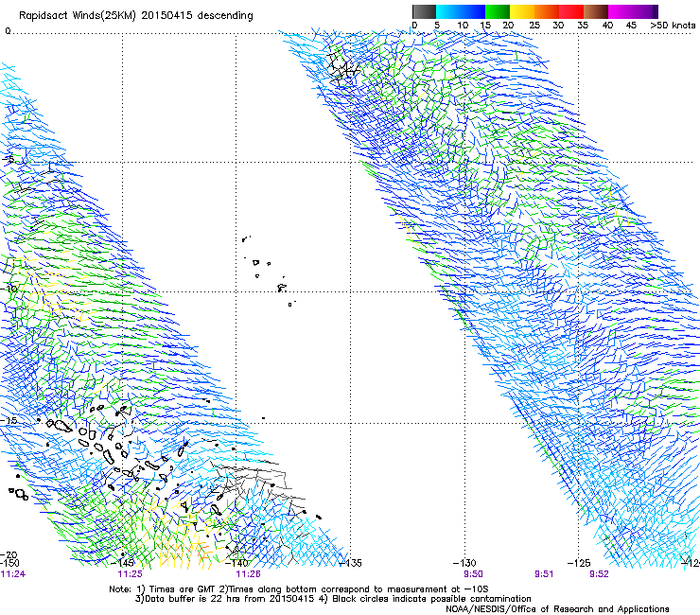Click the '-125' longitude axis label
Image resolution: width=700 pixels, height=615 pixels.
(579, 563)
